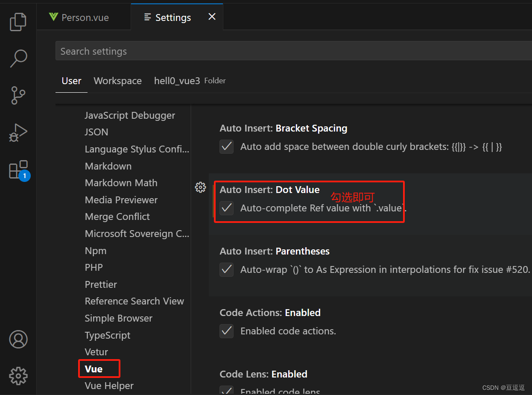Select Microsoft Sovereign C... in settings tree
Viewport: 532px width, 395px height.
137,234
